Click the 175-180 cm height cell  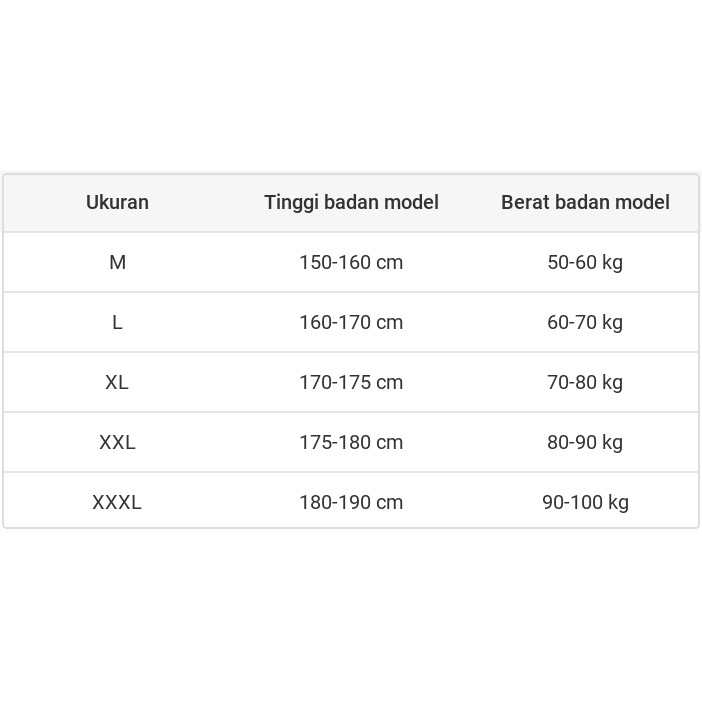tap(351, 442)
